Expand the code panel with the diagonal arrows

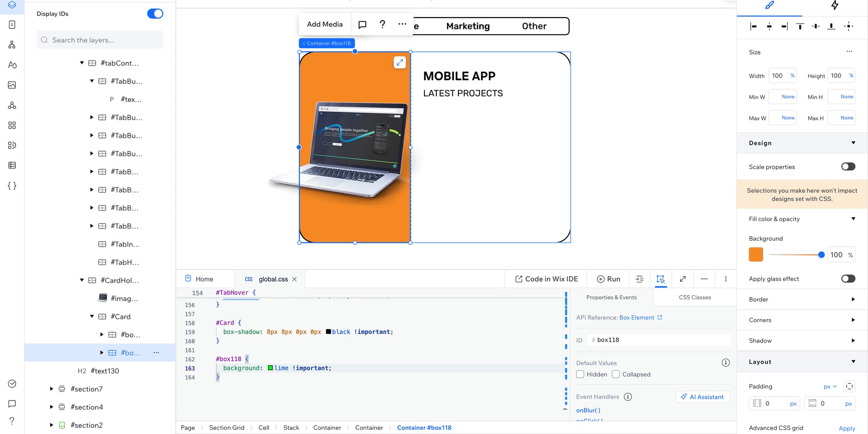683,279
